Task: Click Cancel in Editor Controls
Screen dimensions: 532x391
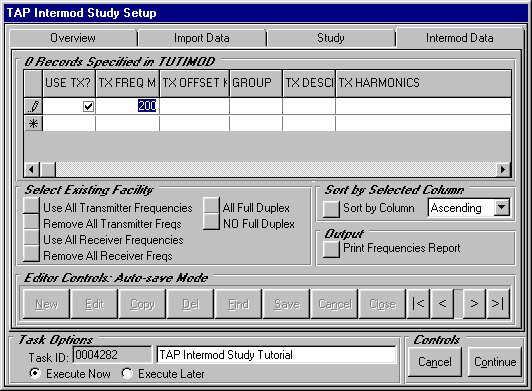Action: coord(335,303)
